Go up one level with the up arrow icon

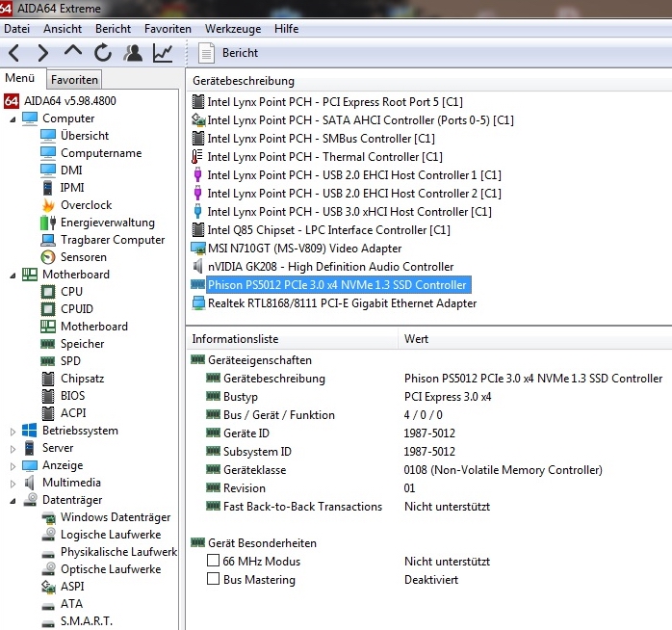73,51
